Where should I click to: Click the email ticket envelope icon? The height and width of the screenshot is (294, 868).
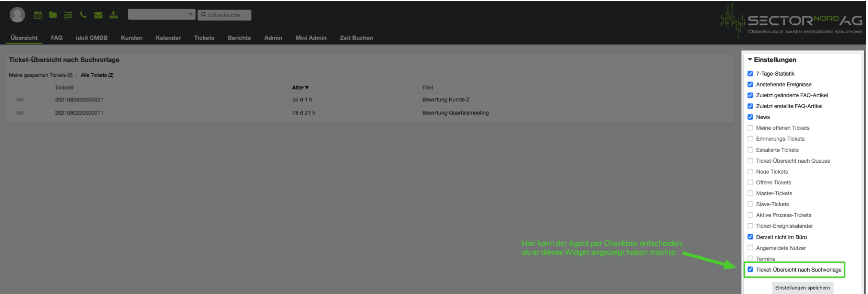click(98, 15)
